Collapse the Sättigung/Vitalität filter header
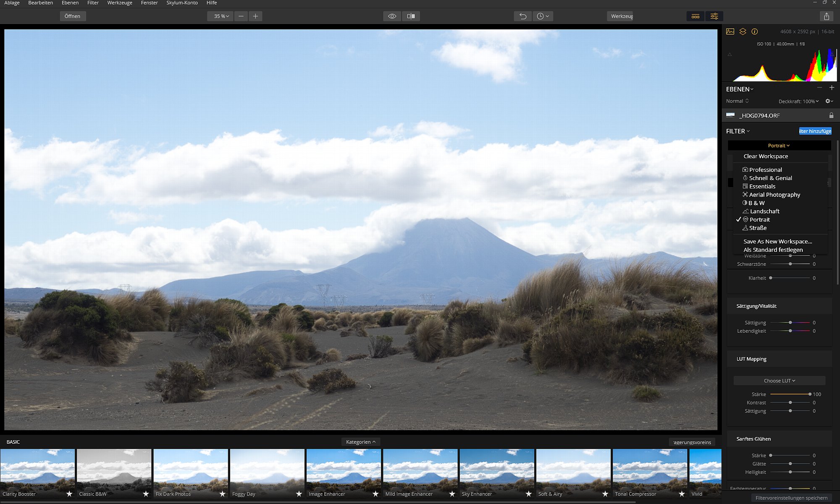Screen dimensions: 840x504 click(779, 306)
